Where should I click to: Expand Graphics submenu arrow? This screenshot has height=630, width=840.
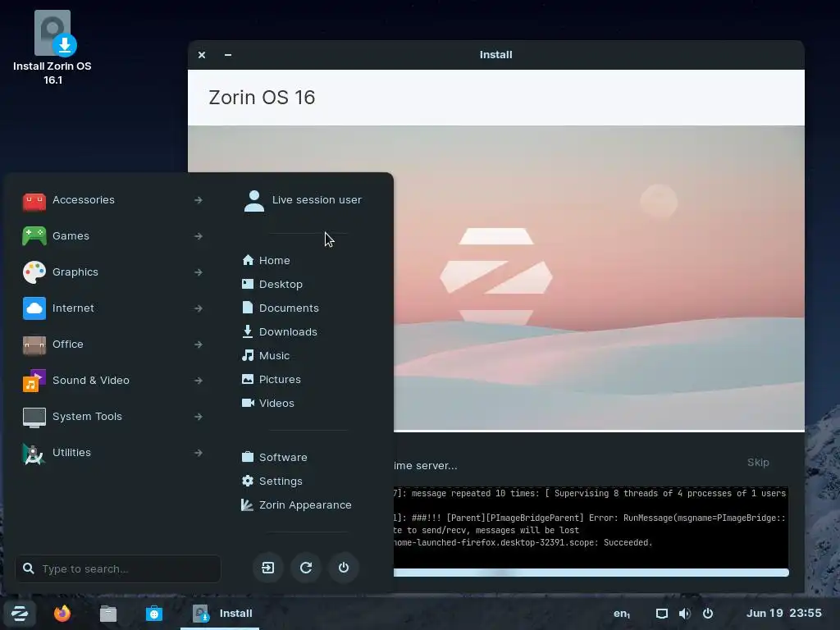coord(199,272)
